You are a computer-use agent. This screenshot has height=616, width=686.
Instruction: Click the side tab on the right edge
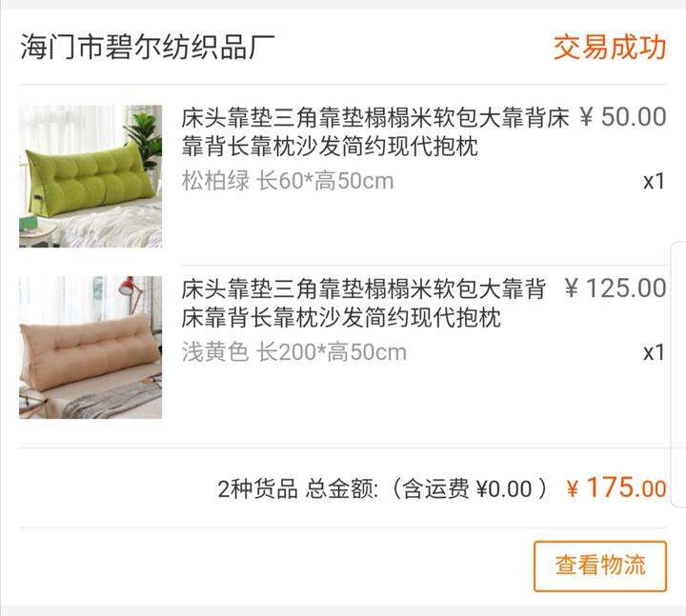point(678,374)
